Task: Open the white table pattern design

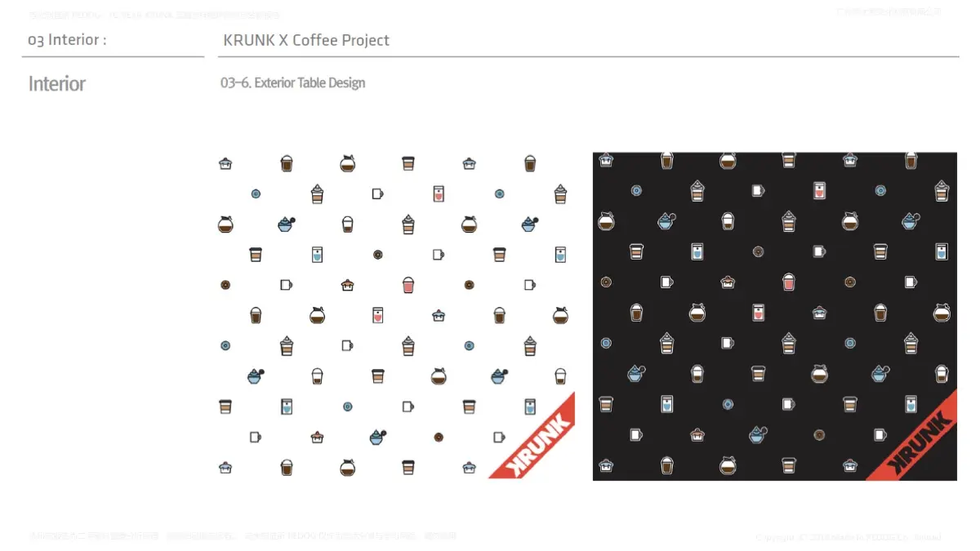Action: click(396, 316)
